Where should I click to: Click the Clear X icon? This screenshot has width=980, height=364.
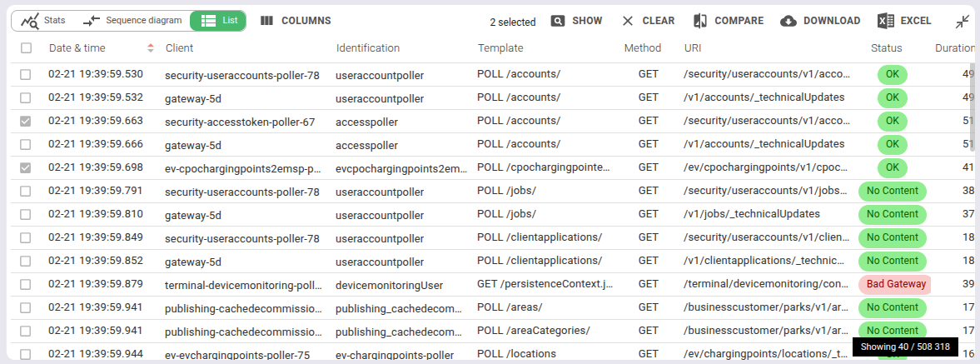click(x=628, y=21)
